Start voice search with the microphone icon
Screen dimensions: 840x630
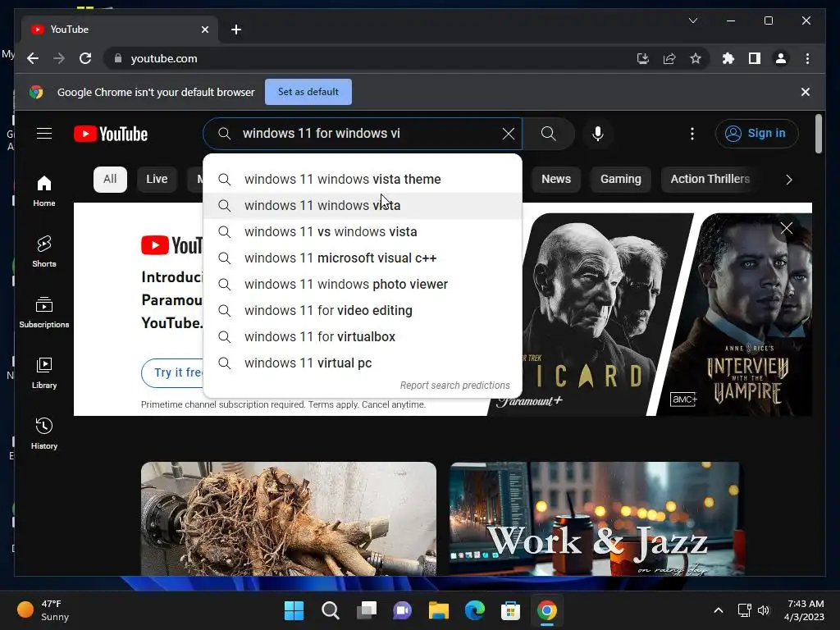pyautogui.click(x=598, y=134)
